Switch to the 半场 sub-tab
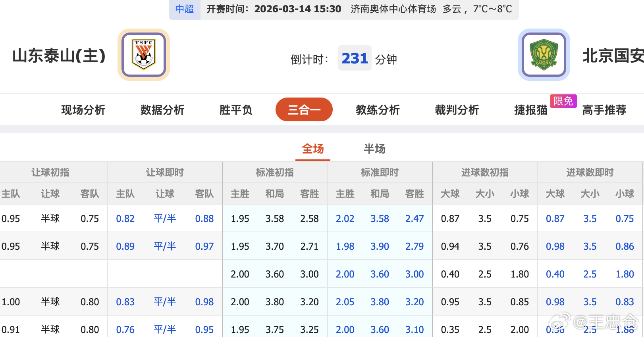This screenshot has height=337, width=644. [375, 149]
